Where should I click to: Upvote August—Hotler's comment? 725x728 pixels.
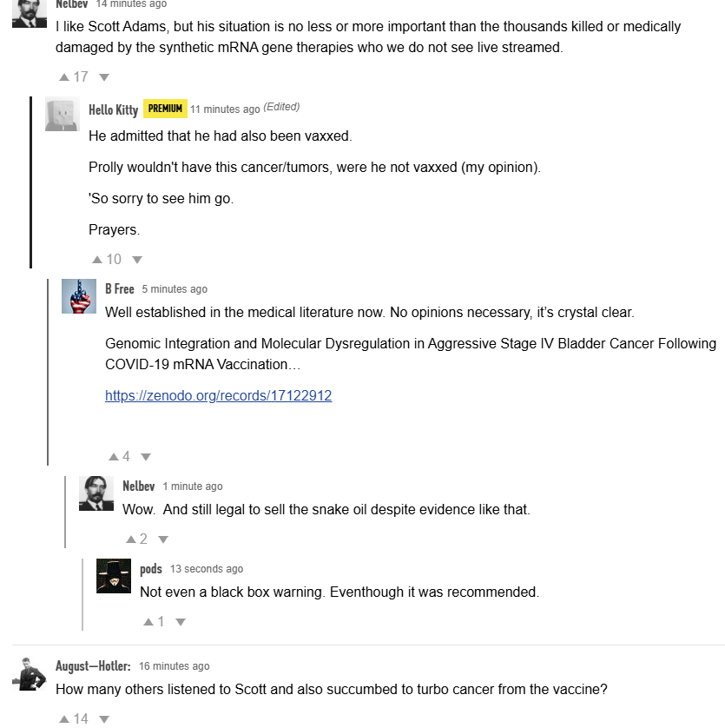pyautogui.click(x=64, y=718)
